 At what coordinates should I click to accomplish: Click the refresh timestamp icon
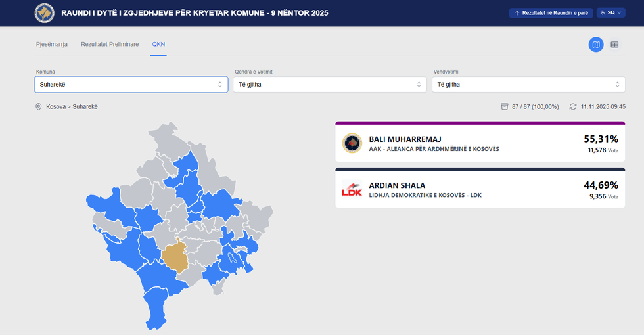(573, 106)
